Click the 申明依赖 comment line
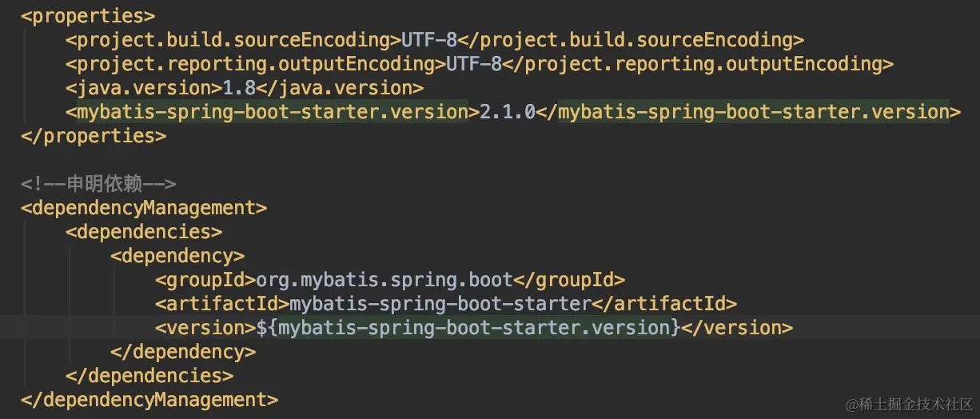 (x=99, y=184)
